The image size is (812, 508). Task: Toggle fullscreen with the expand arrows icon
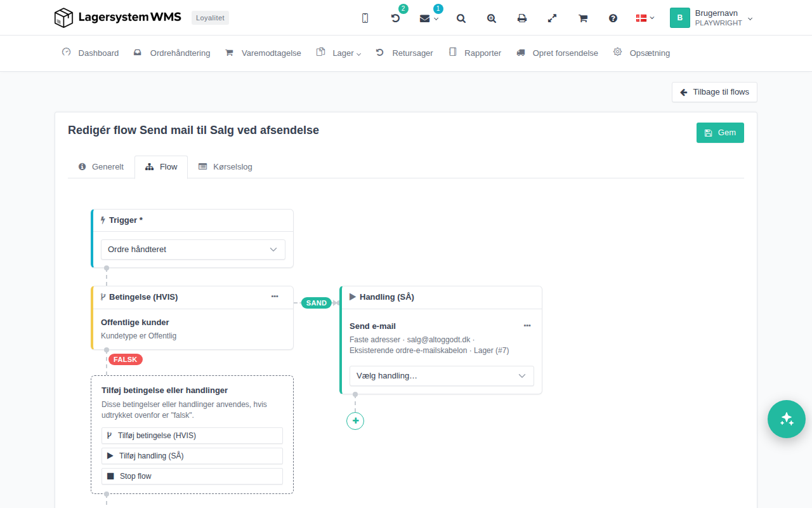click(553, 18)
